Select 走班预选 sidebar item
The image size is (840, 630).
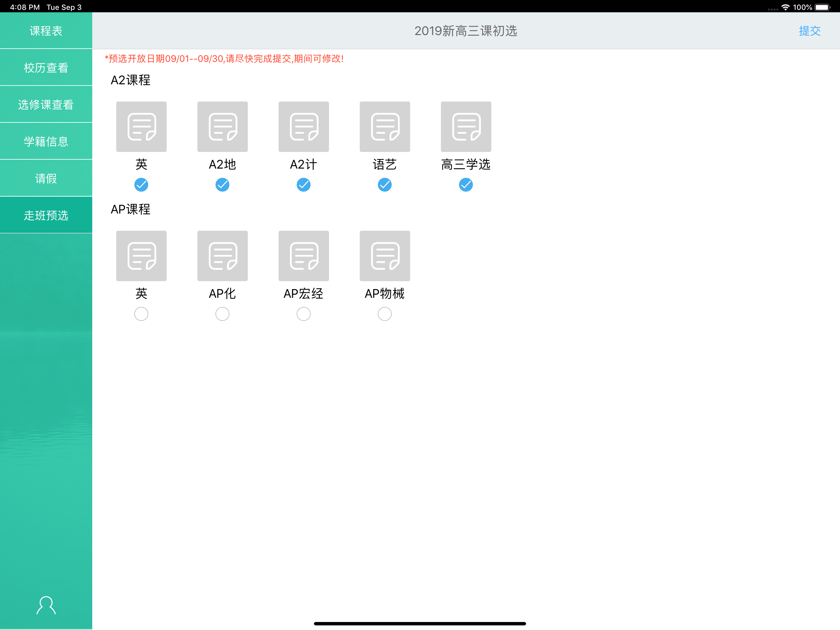(x=46, y=215)
